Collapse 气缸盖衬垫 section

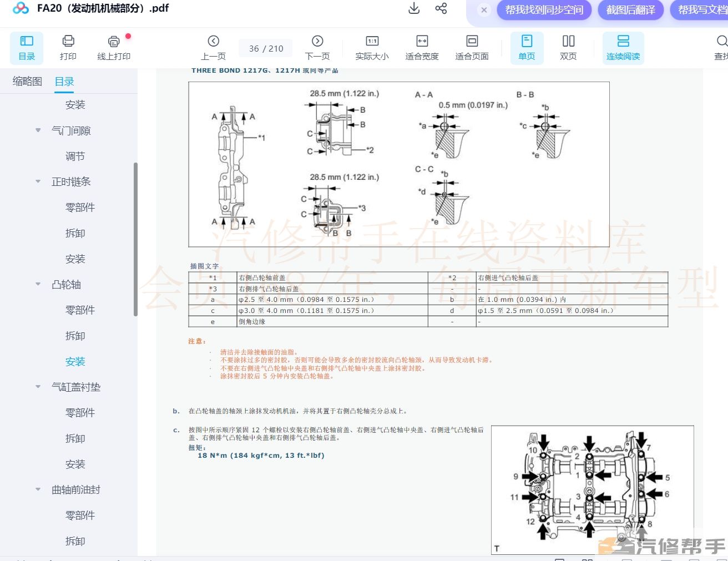[x=38, y=387]
